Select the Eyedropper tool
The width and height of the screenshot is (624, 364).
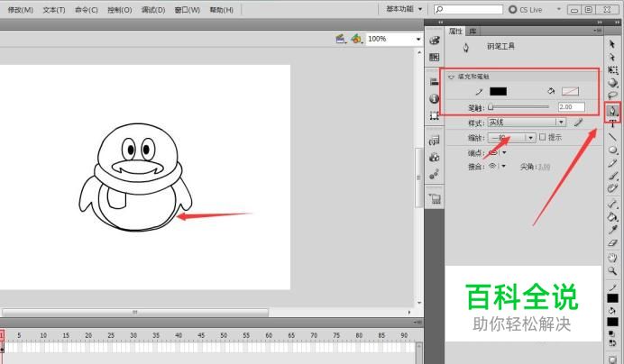(x=612, y=230)
